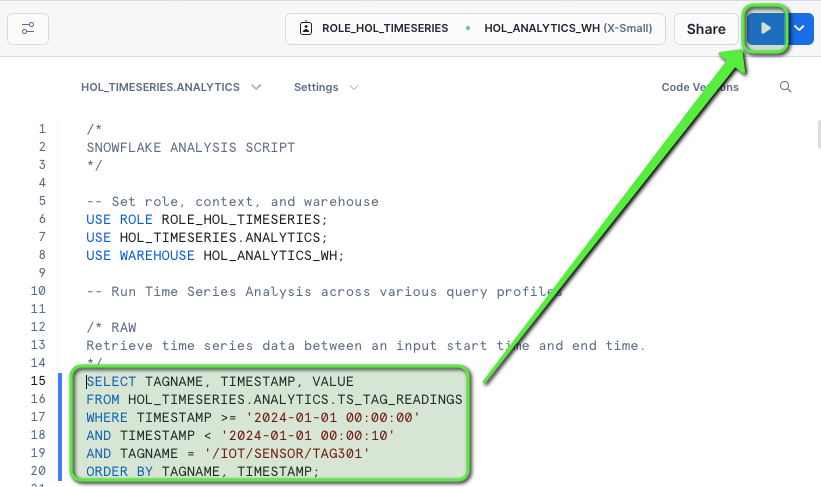Click line number 1 in the gutter

coord(41,129)
